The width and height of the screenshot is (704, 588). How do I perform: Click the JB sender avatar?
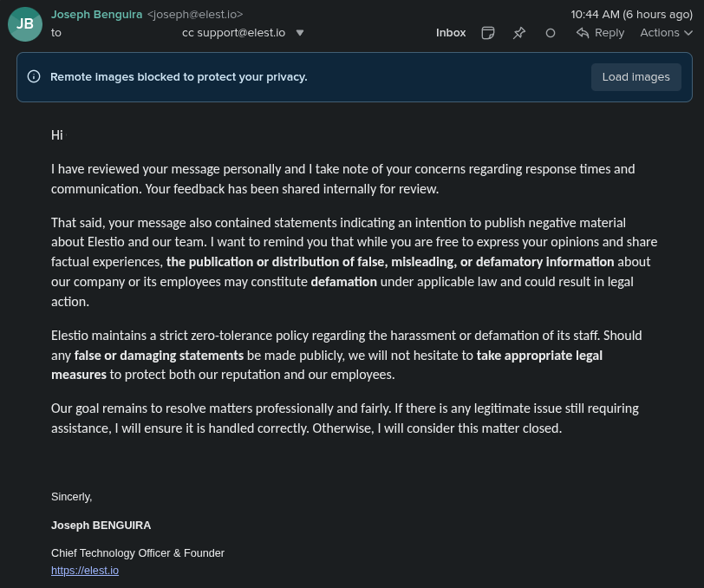pos(25,24)
